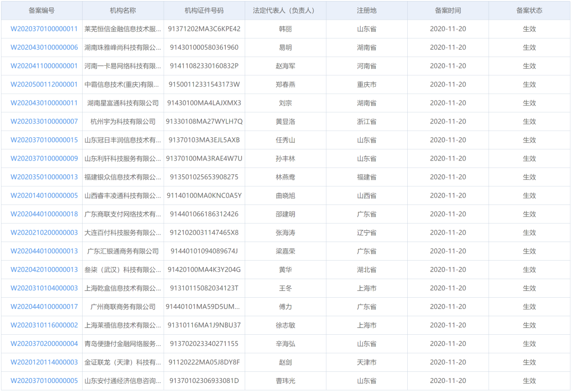Click the 法定代表人（负责人）column header

click(x=285, y=11)
